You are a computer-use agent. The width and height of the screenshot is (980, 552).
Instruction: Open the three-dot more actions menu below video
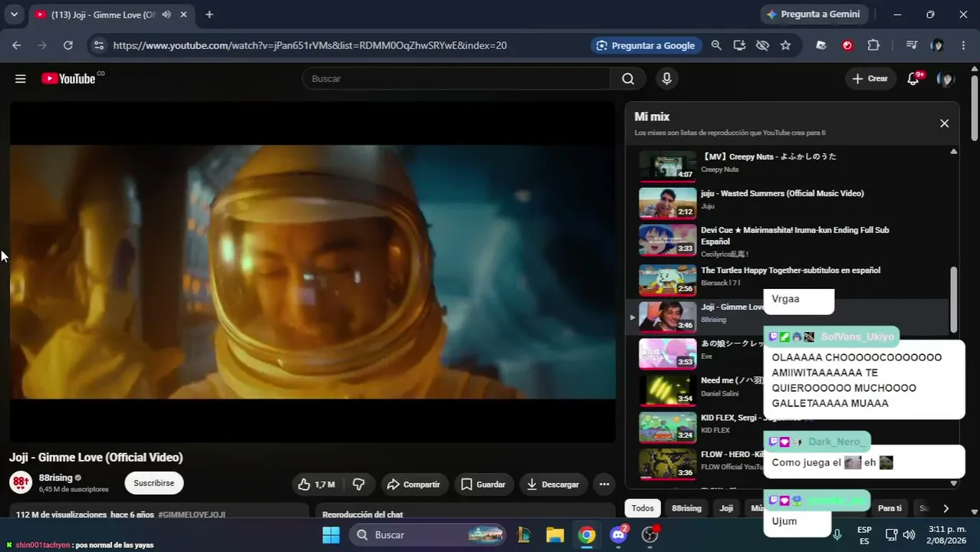point(604,484)
